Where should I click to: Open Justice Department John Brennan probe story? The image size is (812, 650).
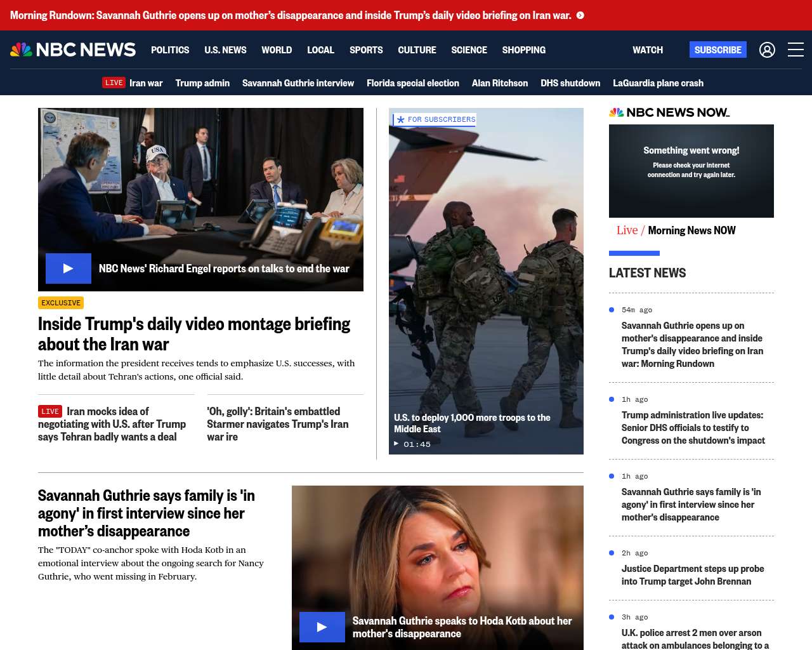692,575
